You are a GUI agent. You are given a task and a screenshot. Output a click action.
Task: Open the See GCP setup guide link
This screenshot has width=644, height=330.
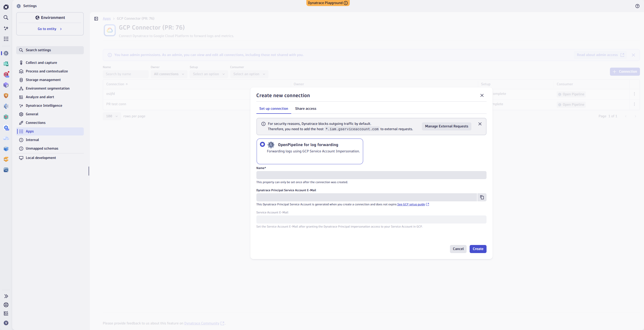(413, 204)
